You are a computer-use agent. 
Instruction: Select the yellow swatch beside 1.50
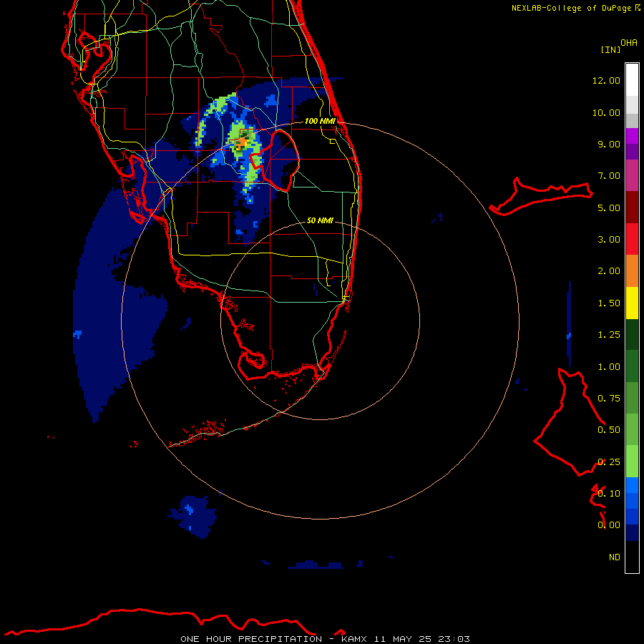tap(632, 303)
